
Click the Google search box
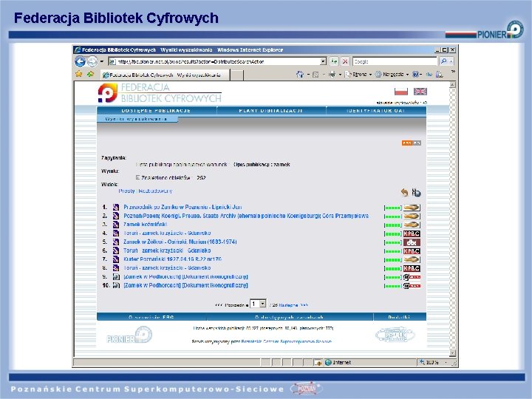(395, 61)
